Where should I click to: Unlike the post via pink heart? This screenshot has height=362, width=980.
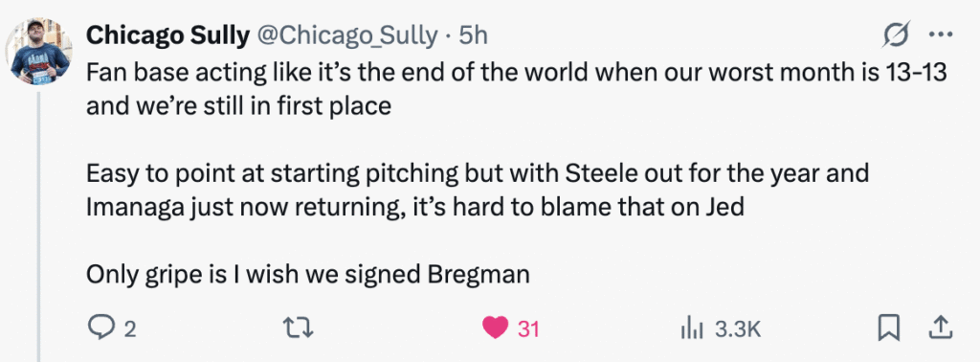(496, 328)
